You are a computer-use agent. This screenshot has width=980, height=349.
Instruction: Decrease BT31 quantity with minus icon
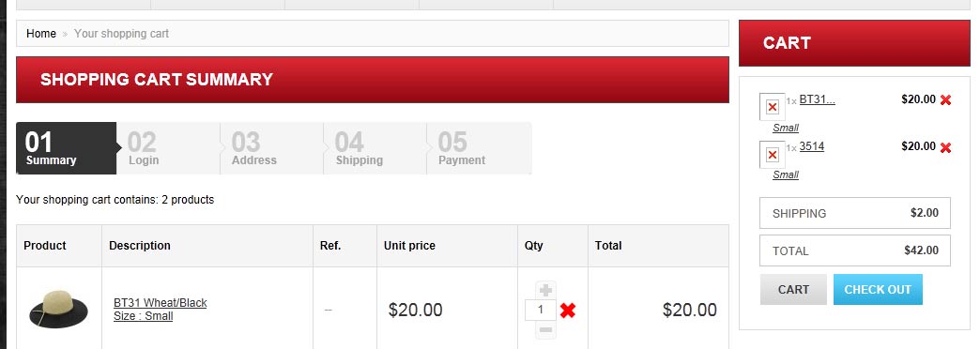(545, 329)
